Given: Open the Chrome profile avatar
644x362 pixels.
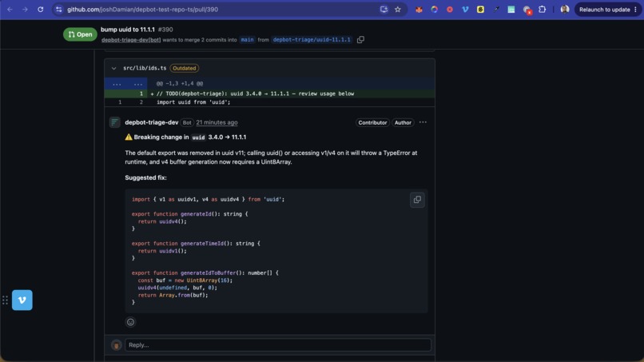Looking at the screenshot, I should point(565,10).
